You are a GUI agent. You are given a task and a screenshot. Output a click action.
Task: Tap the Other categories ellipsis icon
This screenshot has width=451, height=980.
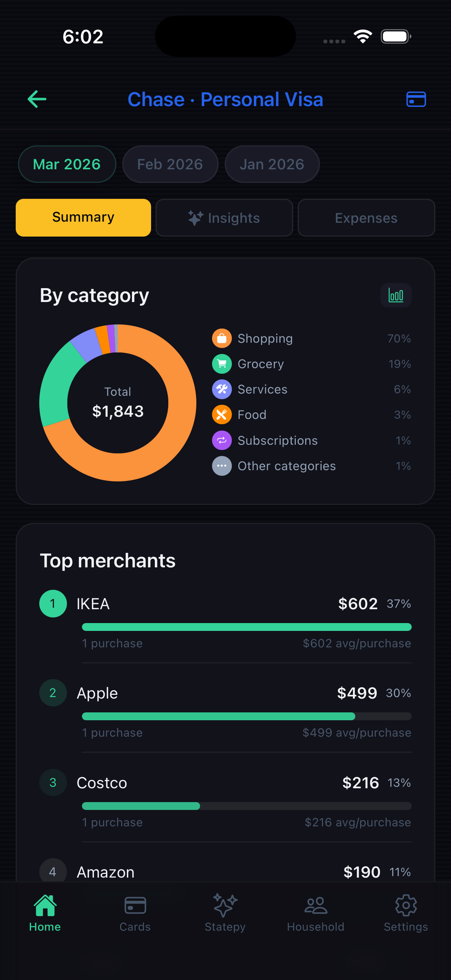221,466
